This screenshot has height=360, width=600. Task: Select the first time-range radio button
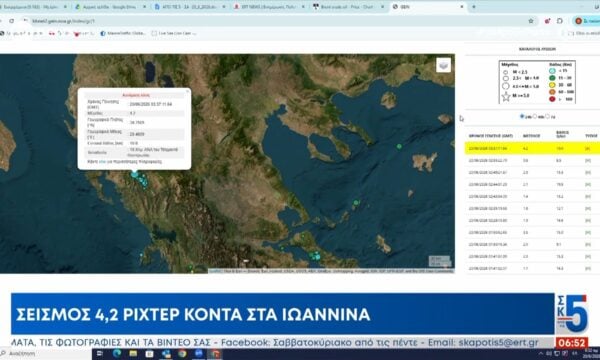coord(522,116)
